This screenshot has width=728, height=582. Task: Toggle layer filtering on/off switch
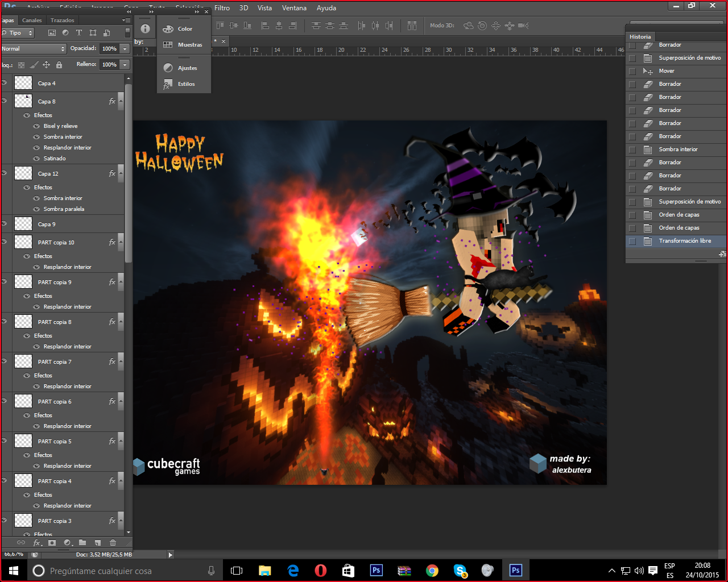pyautogui.click(x=127, y=33)
